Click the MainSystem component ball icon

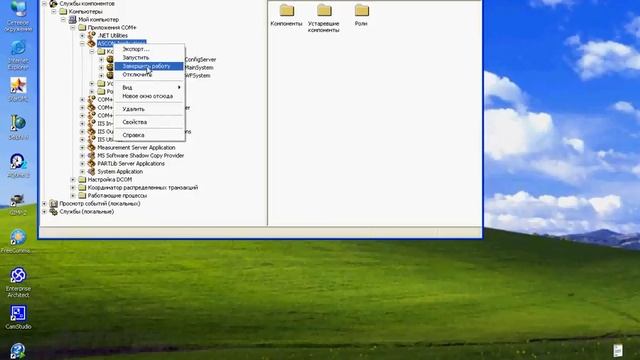[x=110, y=67]
